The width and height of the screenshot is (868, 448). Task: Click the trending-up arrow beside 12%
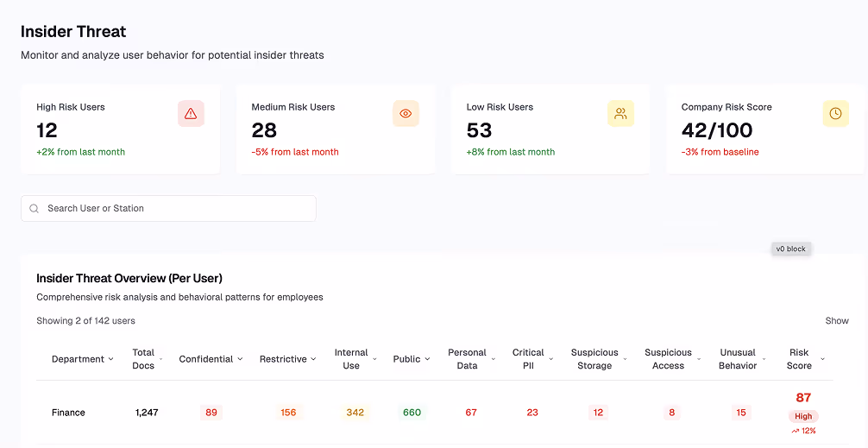795,431
